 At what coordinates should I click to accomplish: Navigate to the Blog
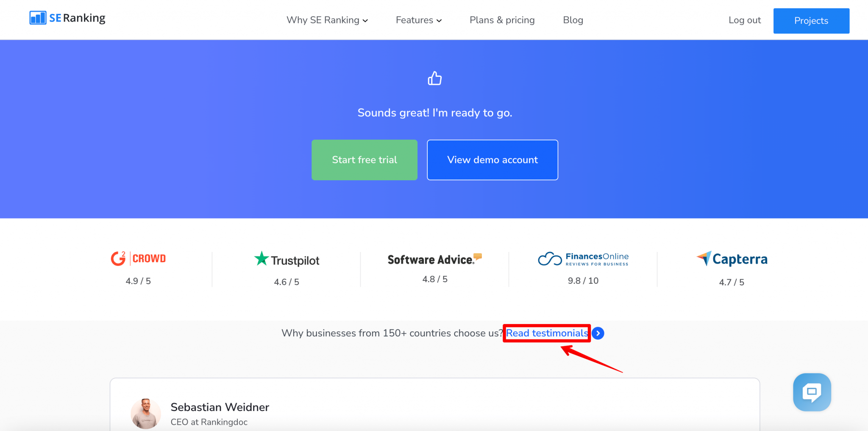pyautogui.click(x=573, y=20)
